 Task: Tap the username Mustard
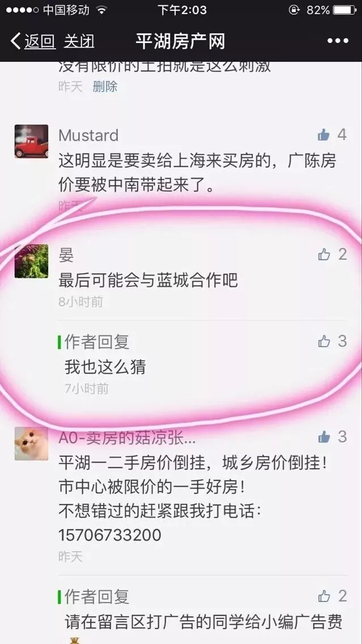pyautogui.click(x=88, y=135)
